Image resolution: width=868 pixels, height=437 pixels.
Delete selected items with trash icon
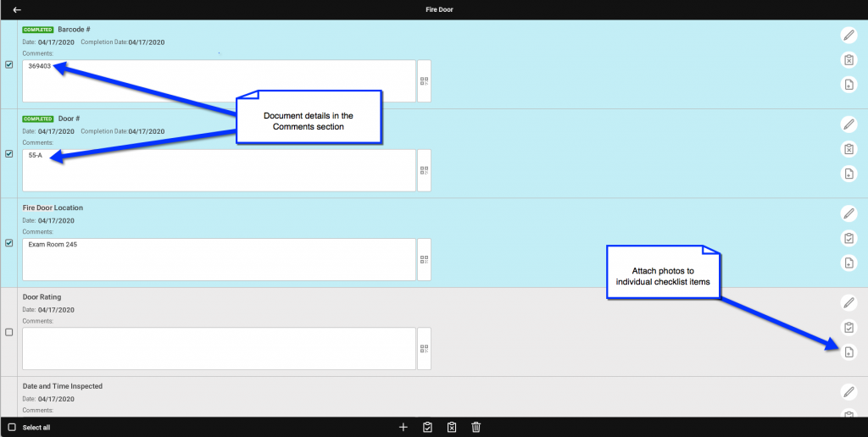click(x=476, y=428)
